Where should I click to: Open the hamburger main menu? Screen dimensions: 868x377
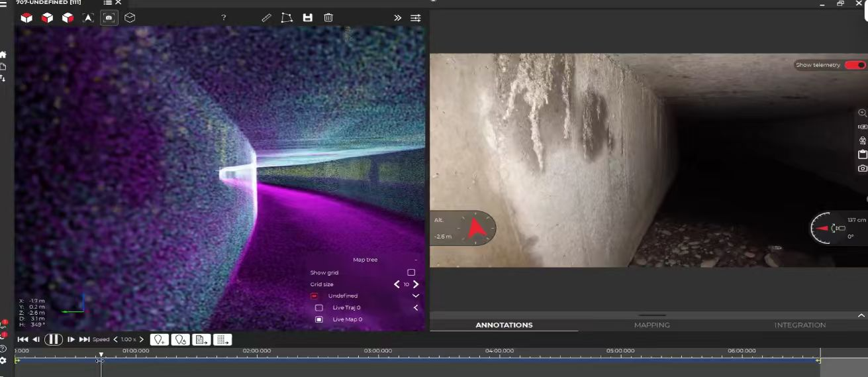tap(3, 3)
